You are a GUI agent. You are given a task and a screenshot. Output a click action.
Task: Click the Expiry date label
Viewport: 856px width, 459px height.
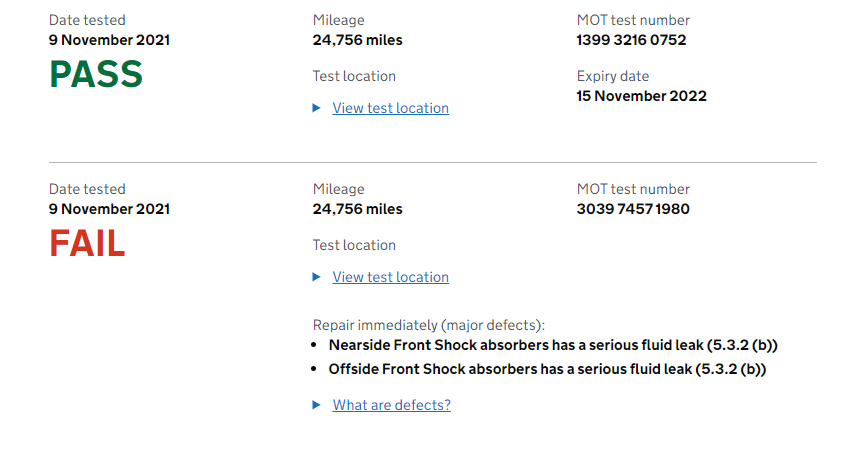click(613, 76)
